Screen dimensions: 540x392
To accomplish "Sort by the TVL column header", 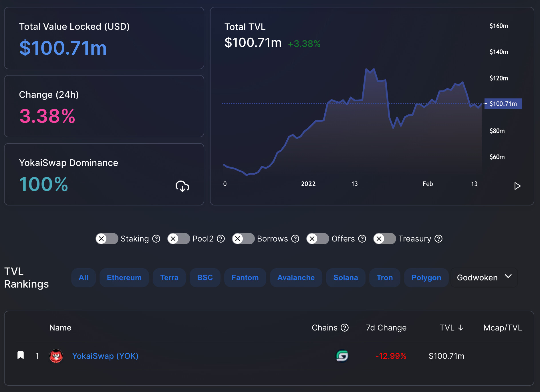I will [x=451, y=328].
